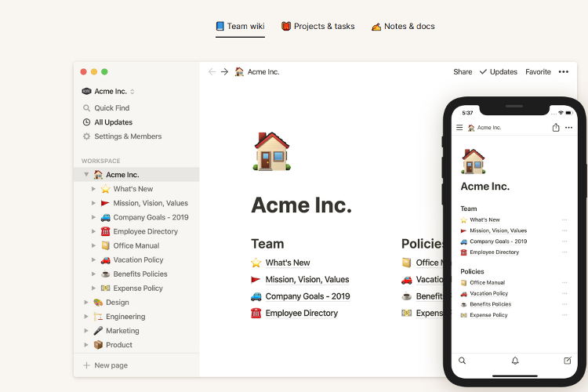This screenshot has height=392, width=588.
Task: Open options dots beside Vacation Policy on phone
Action: click(564, 293)
